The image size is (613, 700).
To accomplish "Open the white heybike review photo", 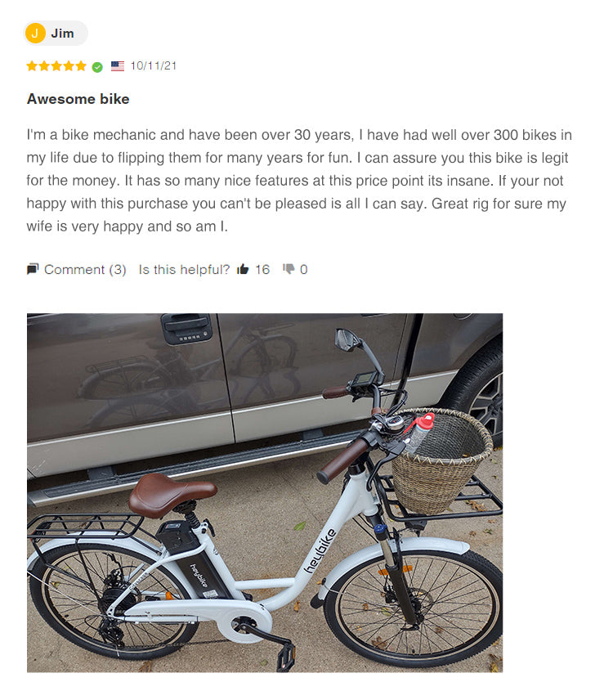I will (265, 493).
